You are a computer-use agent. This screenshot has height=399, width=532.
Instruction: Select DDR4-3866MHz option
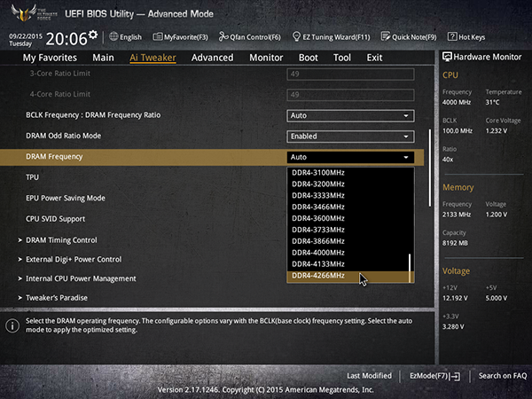click(x=350, y=241)
